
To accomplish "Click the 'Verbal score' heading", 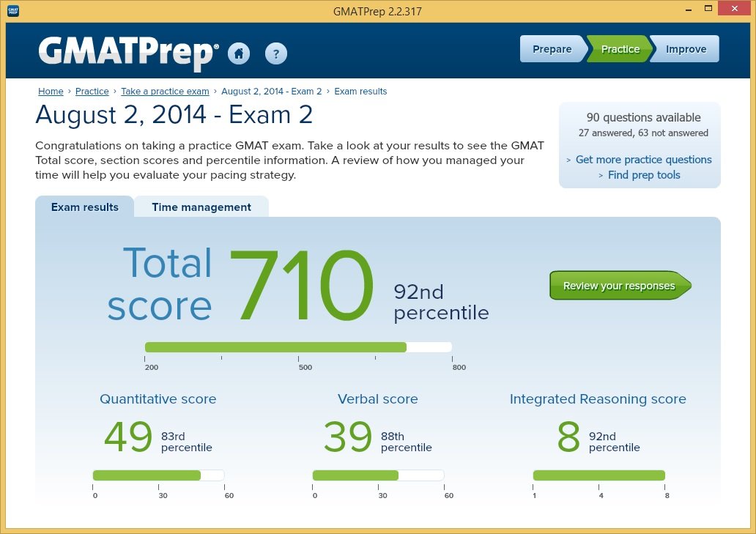I will click(x=378, y=399).
